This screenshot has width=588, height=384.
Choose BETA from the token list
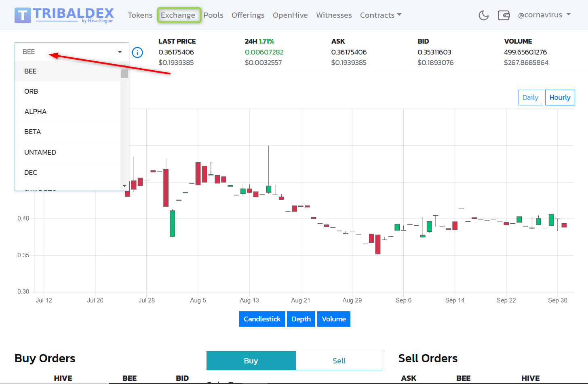tap(68, 132)
